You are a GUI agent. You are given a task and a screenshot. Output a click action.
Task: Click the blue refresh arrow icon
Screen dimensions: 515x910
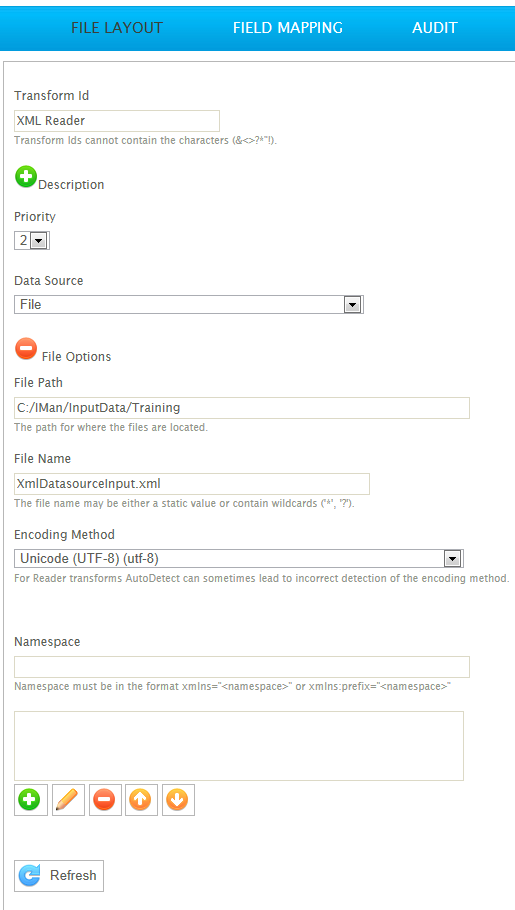(30, 876)
